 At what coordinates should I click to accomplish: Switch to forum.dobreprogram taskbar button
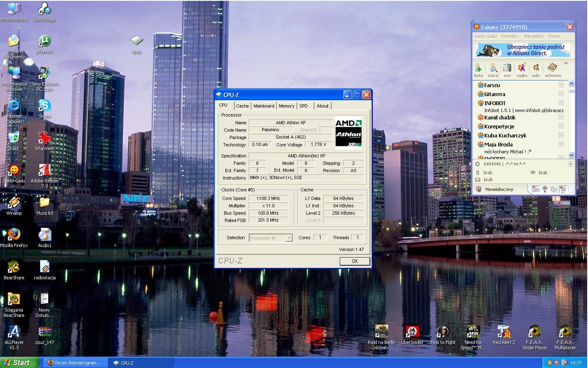[x=76, y=363]
